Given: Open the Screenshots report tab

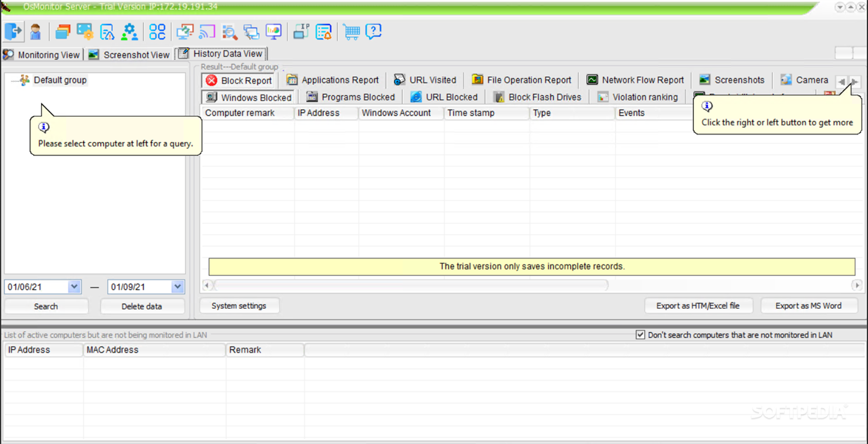Looking at the screenshot, I should [732, 80].
